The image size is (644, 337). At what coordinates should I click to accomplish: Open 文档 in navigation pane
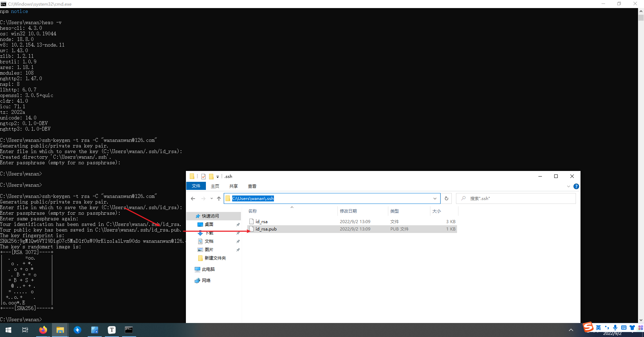coord(209,241)
